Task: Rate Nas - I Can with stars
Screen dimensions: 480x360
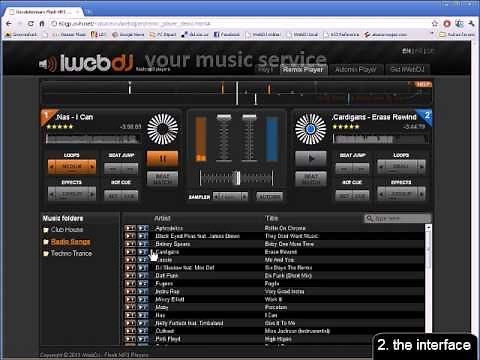Action: pyautogui.click(x=60, y=127)
